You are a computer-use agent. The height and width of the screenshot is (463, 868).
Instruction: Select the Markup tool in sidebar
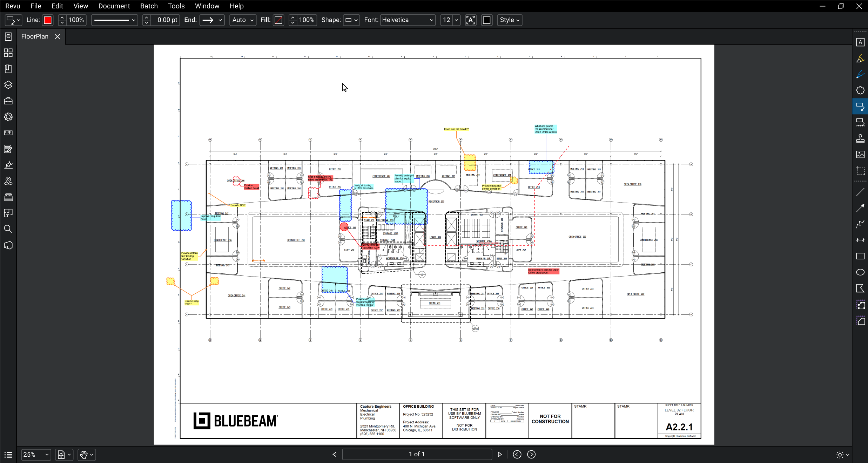coord(8,149)
